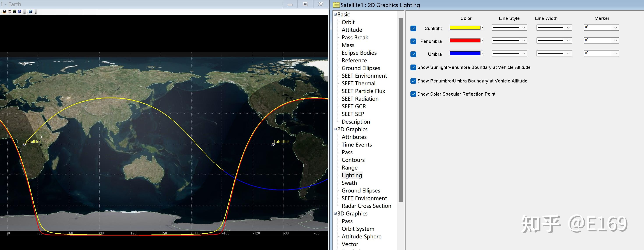Go to the Attitude Sphere page
Image resolution: width=644 pixels, height=250 pixels.
click(361, 236)
